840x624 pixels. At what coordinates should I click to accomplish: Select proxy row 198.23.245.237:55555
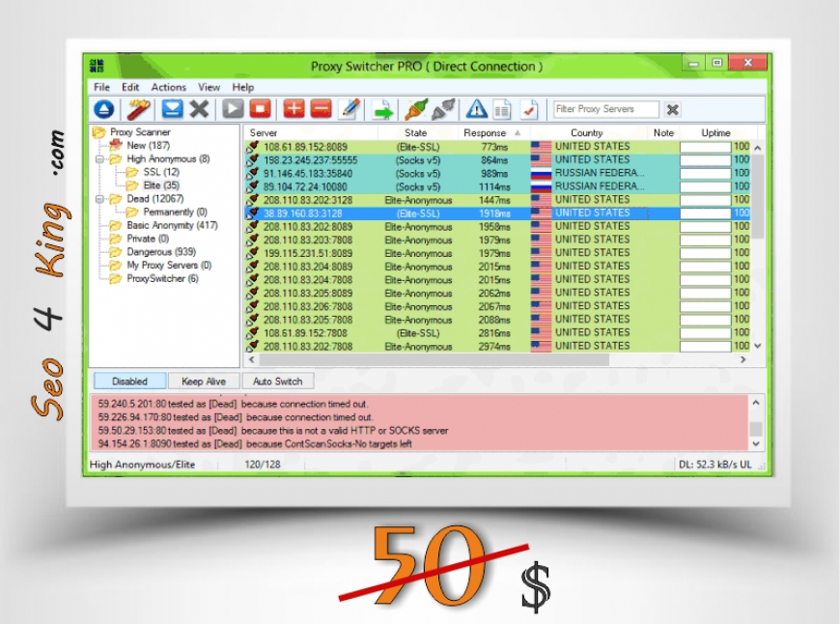(497, 160)
